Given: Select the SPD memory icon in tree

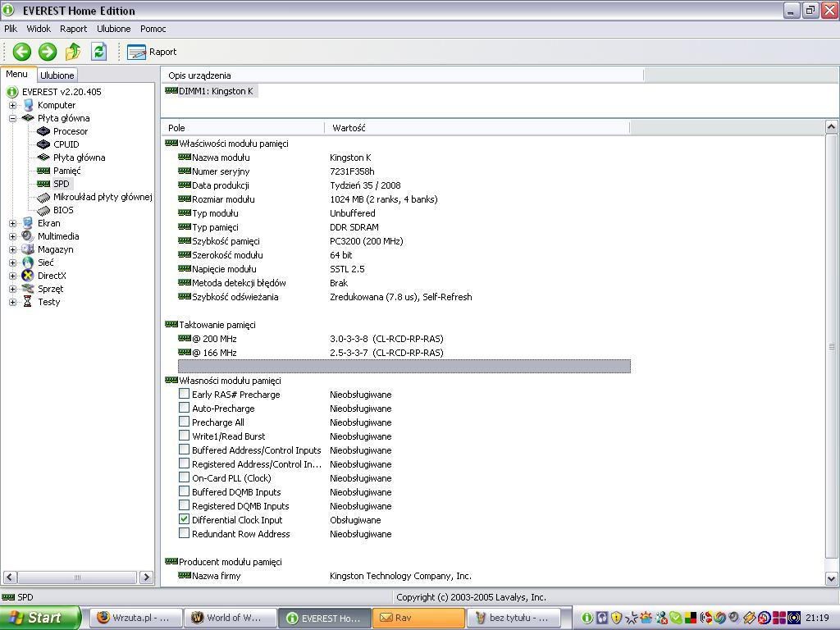Looking at the screenshot, I should (x=43, y=184).
